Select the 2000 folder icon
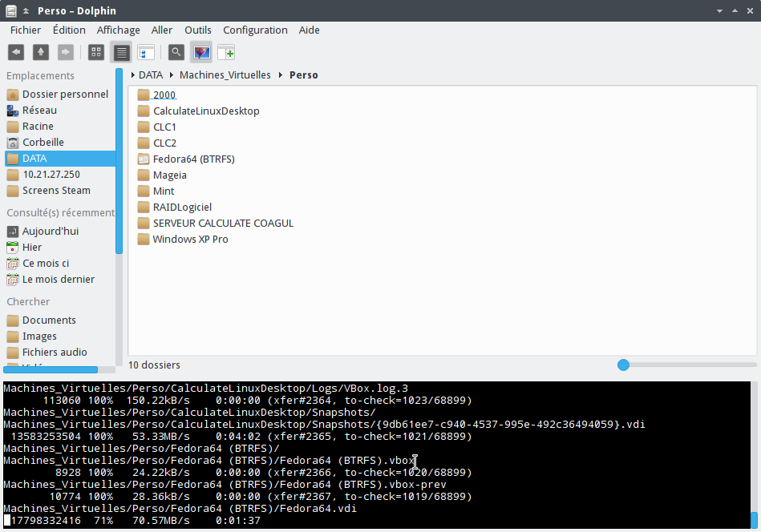The height and width of the screenshot is (532, 761). tap(144, 95)
